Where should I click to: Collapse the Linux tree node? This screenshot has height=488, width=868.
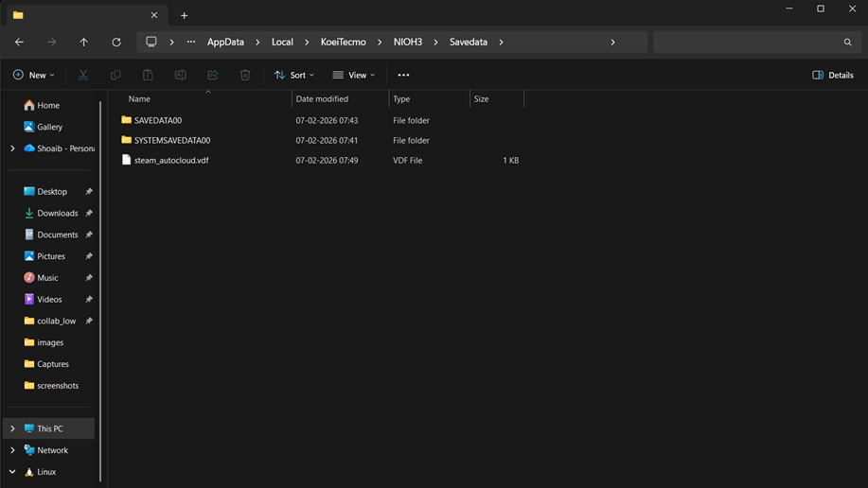tap(12, 472)
